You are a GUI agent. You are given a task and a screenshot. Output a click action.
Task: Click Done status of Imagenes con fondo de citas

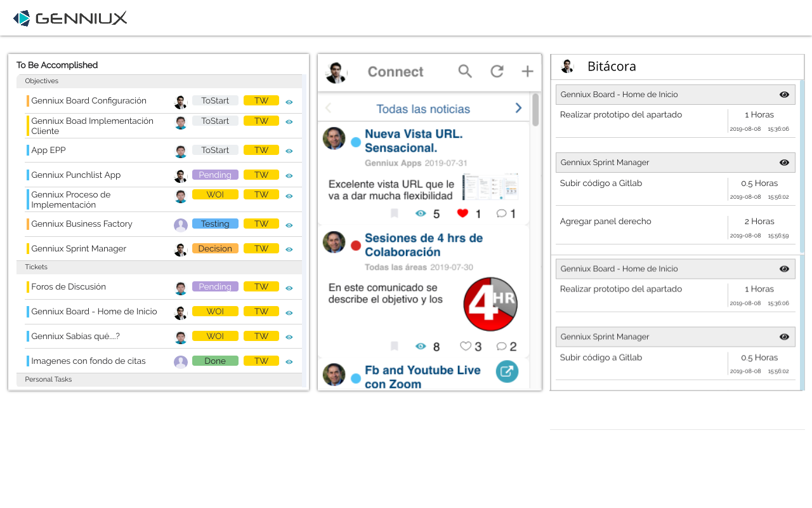[x=215, y=361]
